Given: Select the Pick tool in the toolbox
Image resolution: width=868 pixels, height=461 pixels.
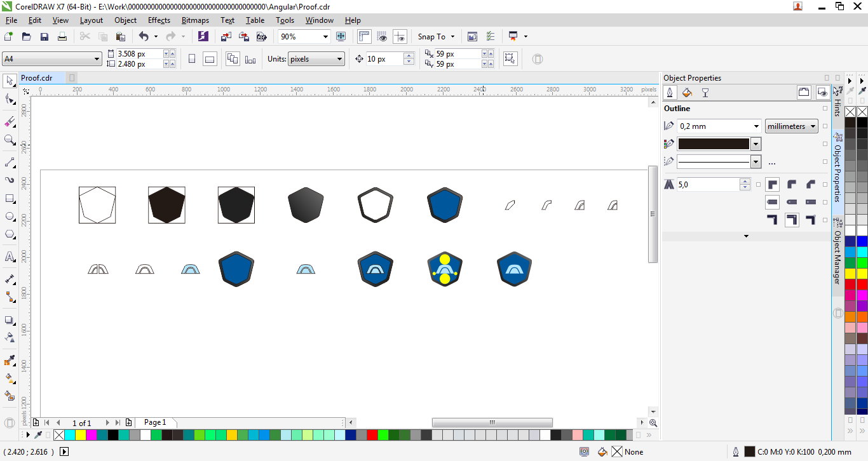Looking at the screenshot, I should (x=10, y=81).
